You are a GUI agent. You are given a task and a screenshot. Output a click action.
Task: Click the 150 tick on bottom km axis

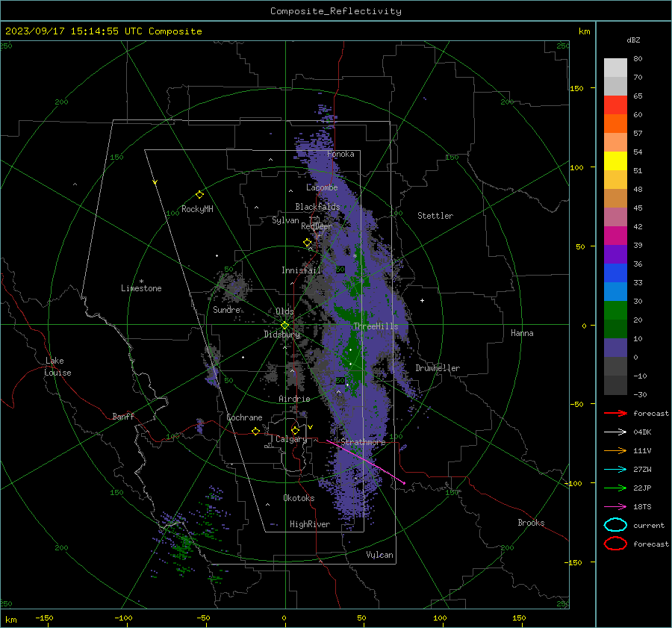pyautogui.click(x=519, y=618)
